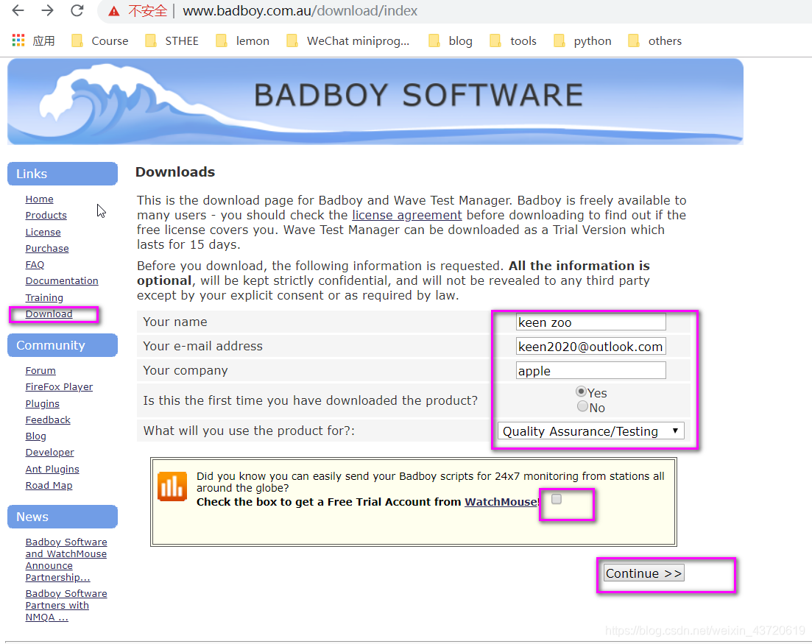Open the python bookmark folder
The height and width of the screenshot is (644, 812).
(x=582, y=41)
